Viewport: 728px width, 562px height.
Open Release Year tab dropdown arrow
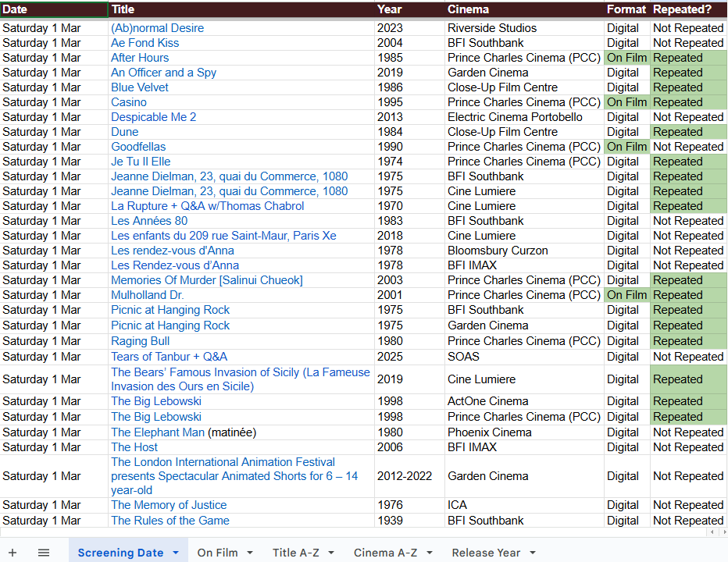[533, 553]
